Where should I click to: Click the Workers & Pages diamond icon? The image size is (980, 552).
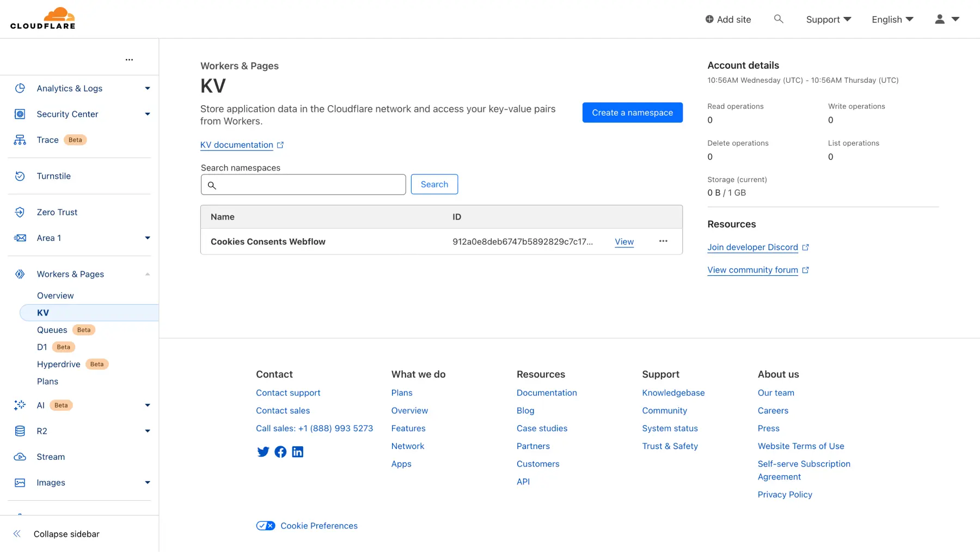20,274
